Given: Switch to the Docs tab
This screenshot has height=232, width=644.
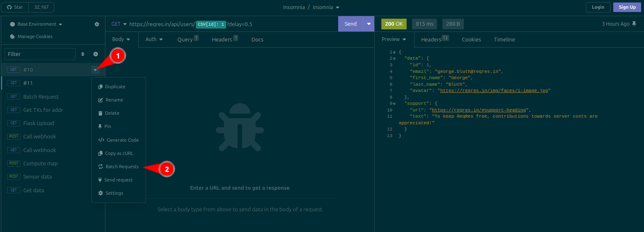Looking at the screenshot, I should tap(257, 39).
